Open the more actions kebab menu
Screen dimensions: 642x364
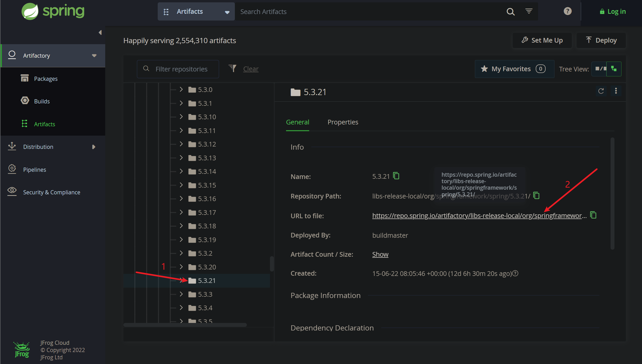pyautogui.click(x=616, y=91)
